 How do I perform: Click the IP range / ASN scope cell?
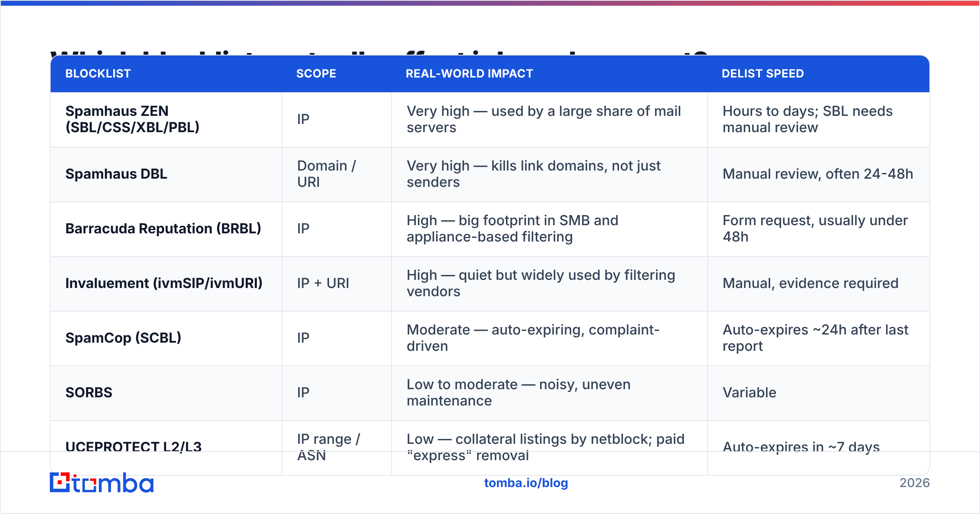point(337,448)
